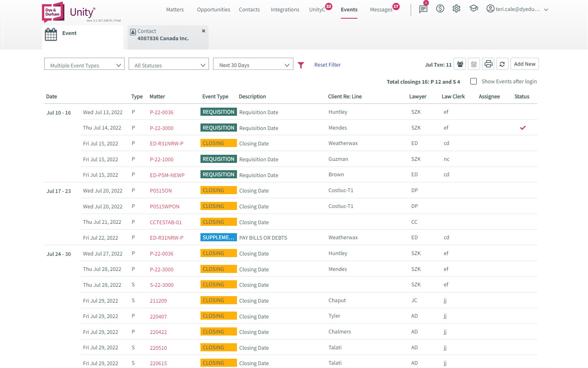Screen dimensions: 588x368
Task: Open the All Statuses dropdown
Action: 168,65
